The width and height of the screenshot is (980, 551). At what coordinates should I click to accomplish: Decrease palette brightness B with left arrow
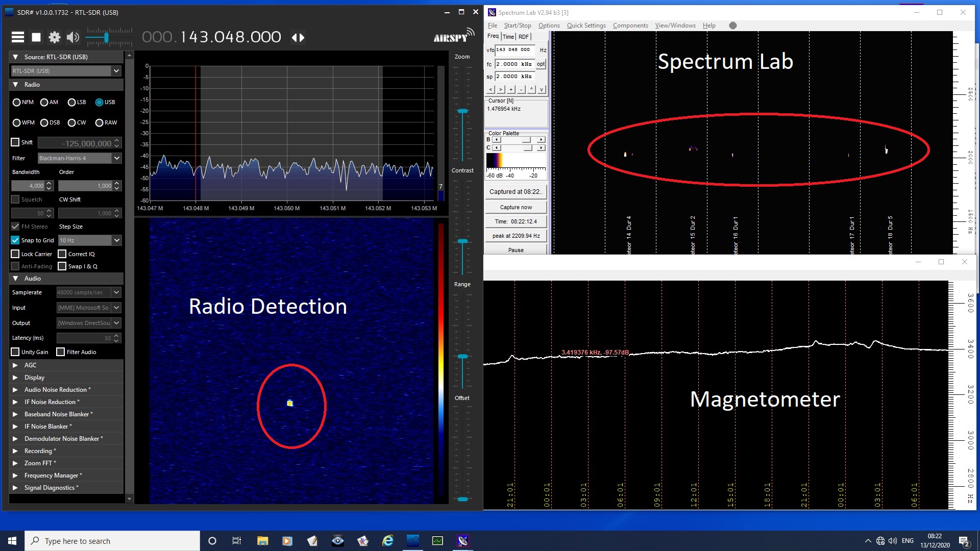coord(497,139)
